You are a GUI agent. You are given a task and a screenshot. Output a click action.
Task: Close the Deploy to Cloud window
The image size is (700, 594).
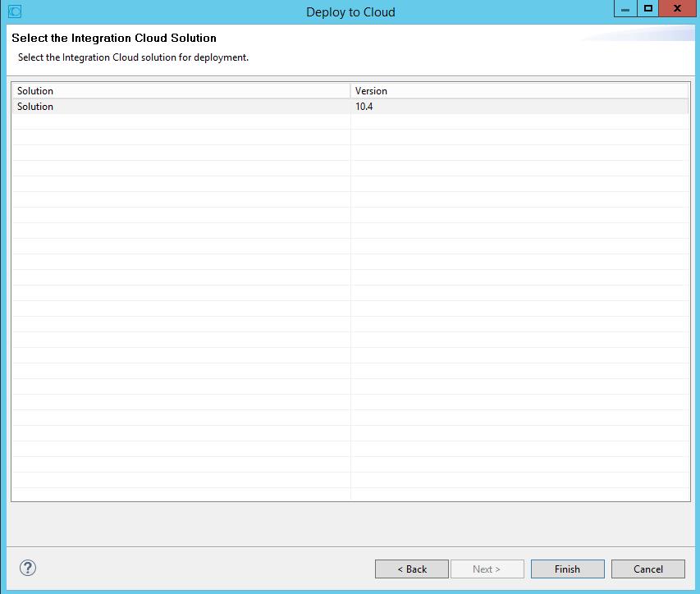[677, 8]
